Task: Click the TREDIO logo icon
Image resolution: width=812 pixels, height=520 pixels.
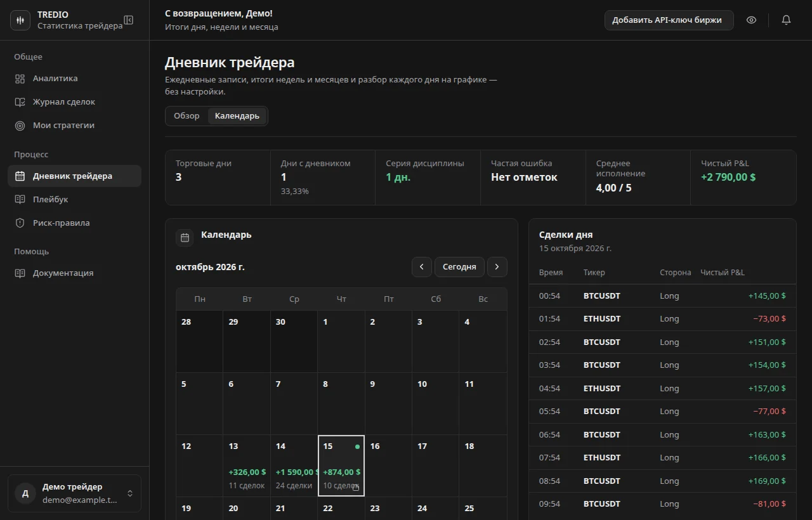Action: point(20,20)
